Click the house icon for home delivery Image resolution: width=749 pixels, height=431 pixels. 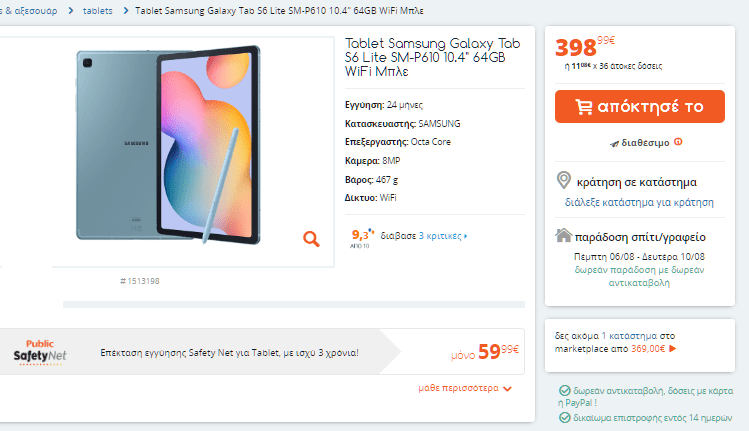[564, 236]
